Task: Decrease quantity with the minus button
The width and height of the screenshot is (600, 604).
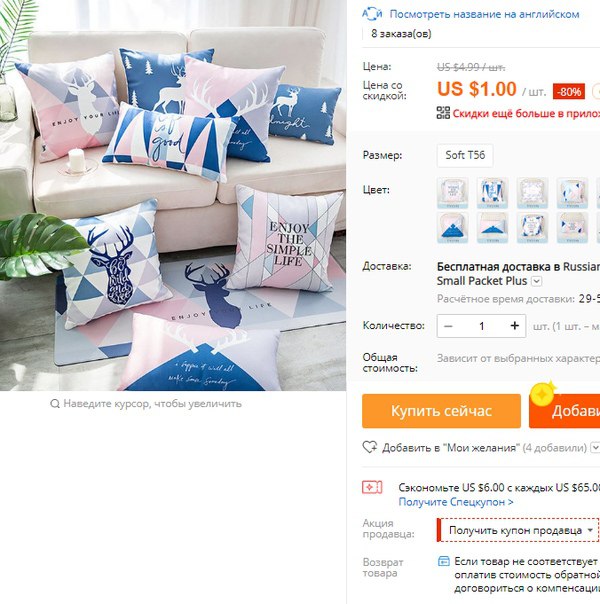Action: pyautogui.click(x=448, y=326)
